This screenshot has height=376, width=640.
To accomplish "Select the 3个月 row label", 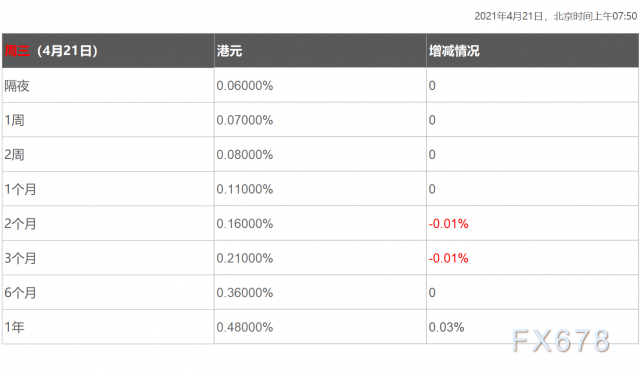I will pos(20,258).
